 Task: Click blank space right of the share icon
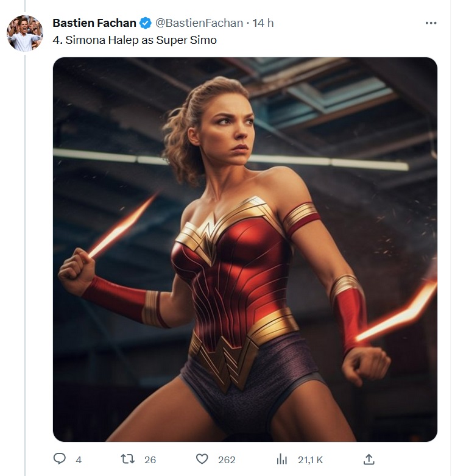(414, 459)
